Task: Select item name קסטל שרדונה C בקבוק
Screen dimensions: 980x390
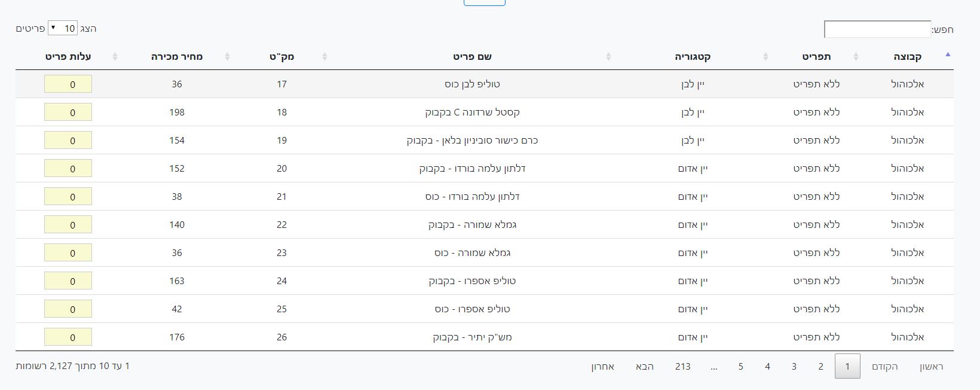Action: click(472, 112)
